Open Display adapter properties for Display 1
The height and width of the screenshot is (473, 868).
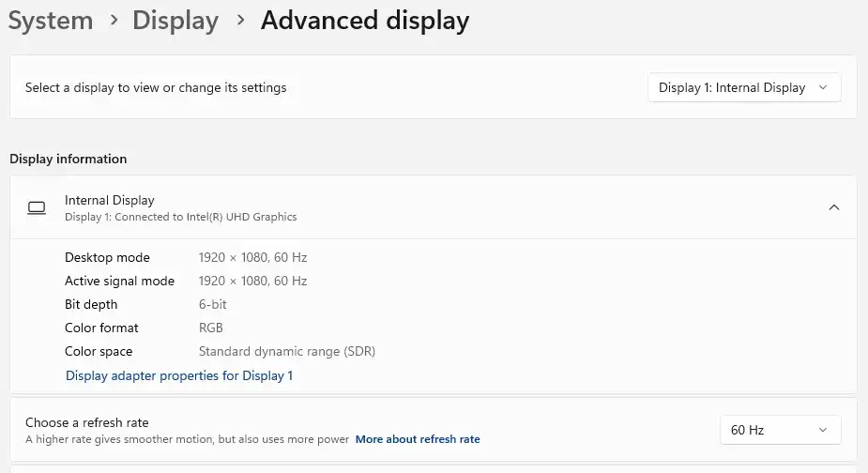179,375
